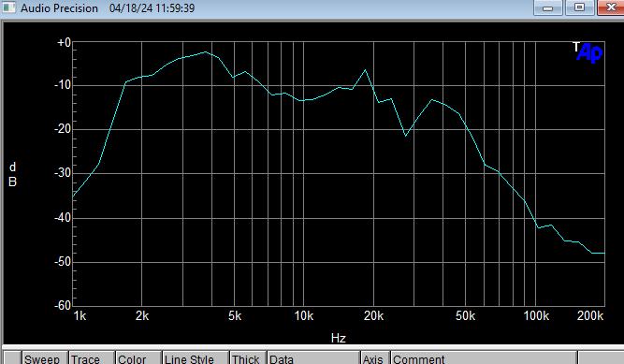Click the Axis column header
This screenshot has height=364, width=624.
(x=375, y=358)
